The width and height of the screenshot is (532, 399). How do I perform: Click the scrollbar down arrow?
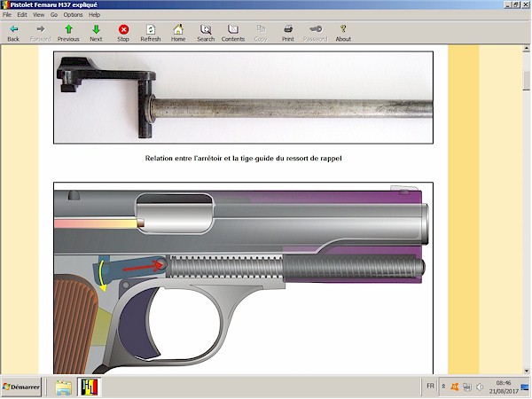(x=526, y=371)
